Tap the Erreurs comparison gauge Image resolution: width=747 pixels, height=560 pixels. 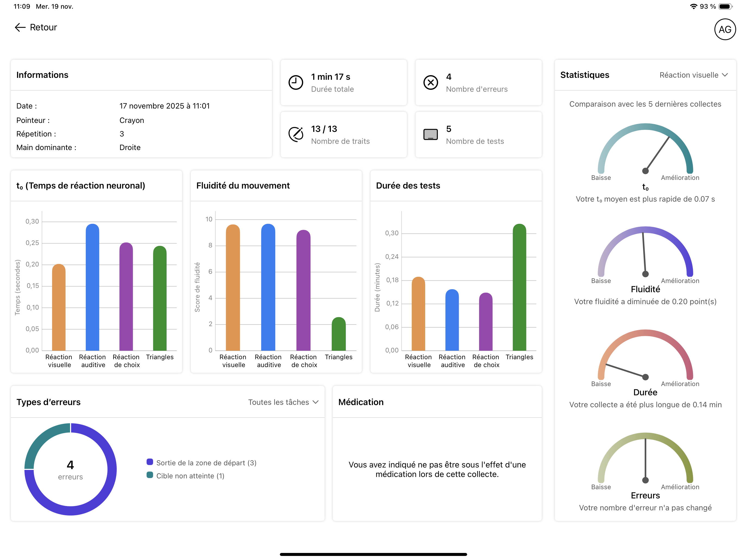645,458
